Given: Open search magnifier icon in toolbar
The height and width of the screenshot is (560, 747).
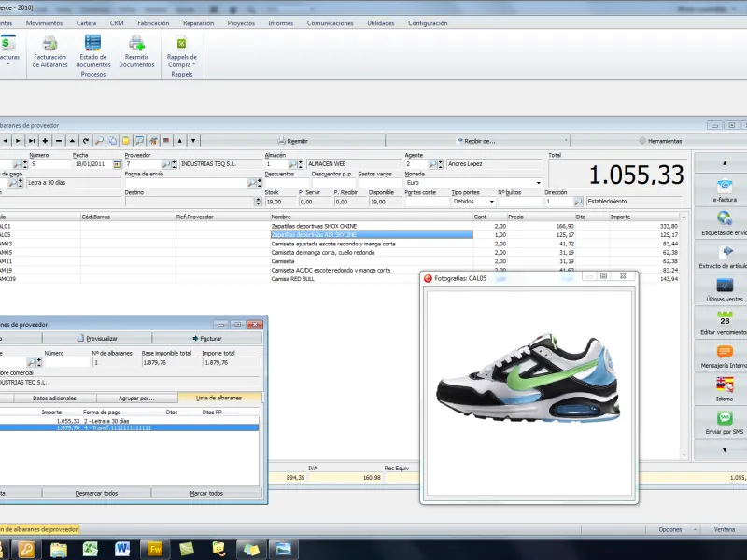Looking at the screenshot, I should click(99, 141).
